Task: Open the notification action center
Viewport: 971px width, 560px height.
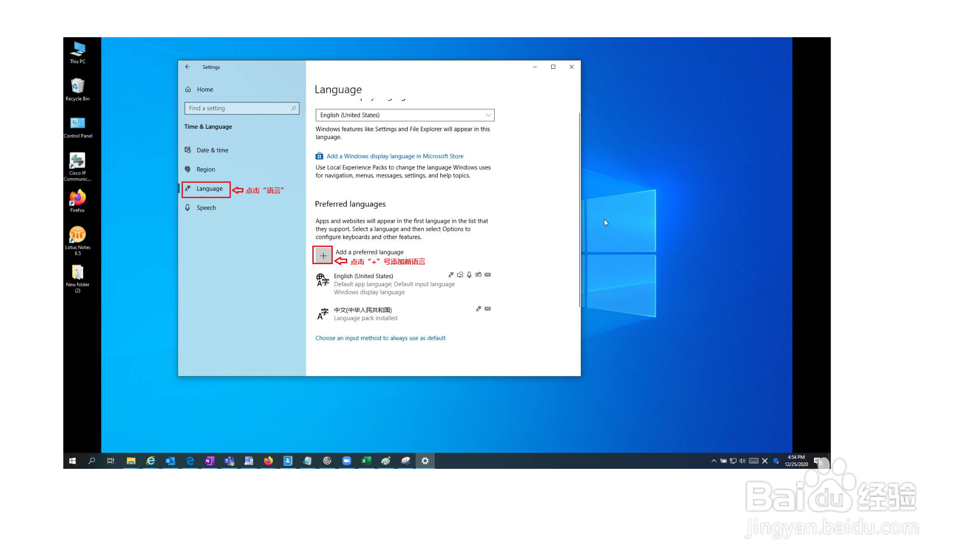Action: (817, 461)
